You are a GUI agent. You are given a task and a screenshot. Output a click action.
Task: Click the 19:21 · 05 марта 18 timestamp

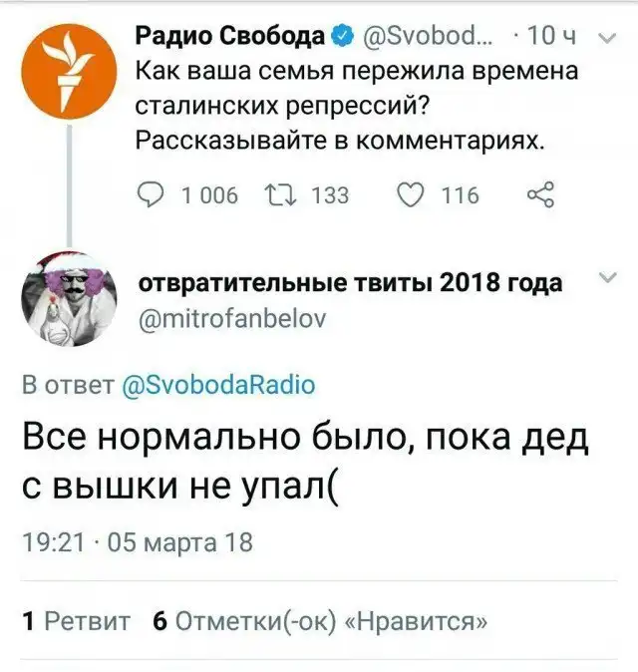(x=138, y=542)
